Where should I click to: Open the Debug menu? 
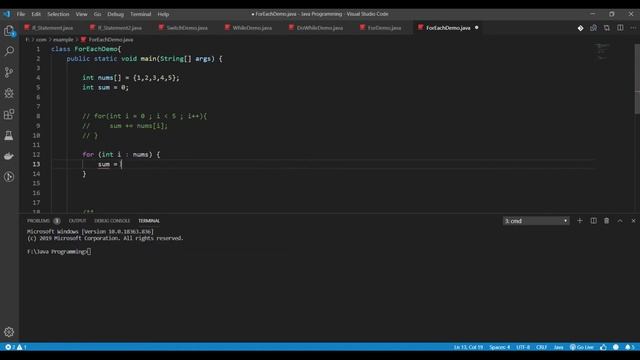(116, 14)
